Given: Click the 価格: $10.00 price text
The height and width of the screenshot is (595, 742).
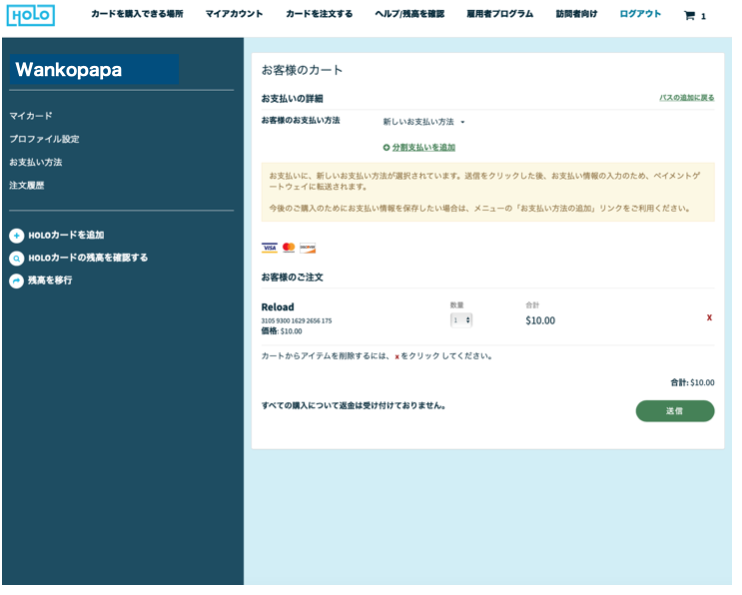Looking at the screenshot, I should tap(282, 331).
